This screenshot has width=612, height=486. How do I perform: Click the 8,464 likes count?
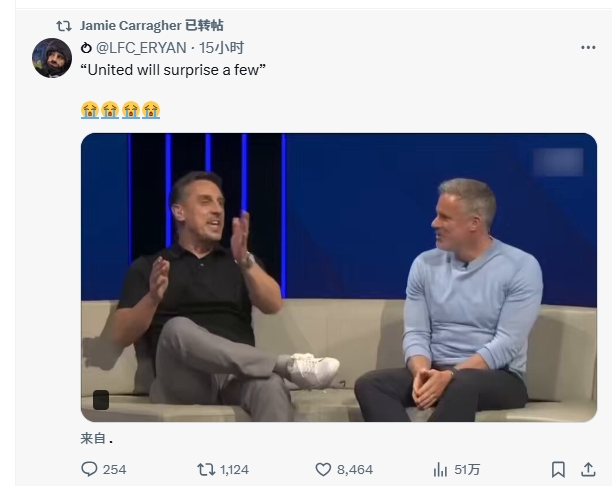pyautogui.click(x=354, y=469)
